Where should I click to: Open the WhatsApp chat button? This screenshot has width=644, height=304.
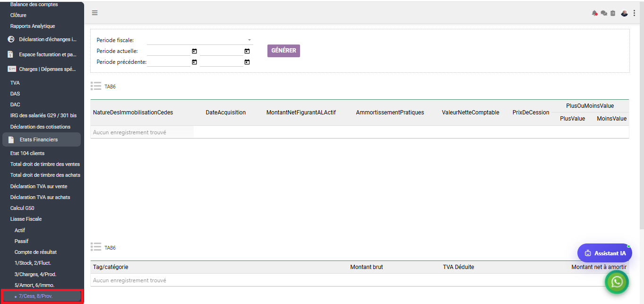tap(617, 282)
